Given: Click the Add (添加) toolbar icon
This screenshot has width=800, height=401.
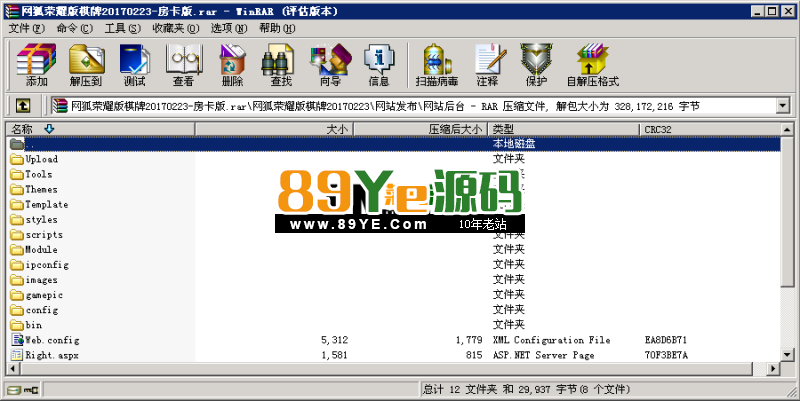Looking at the screenshot, I should 36,65.
